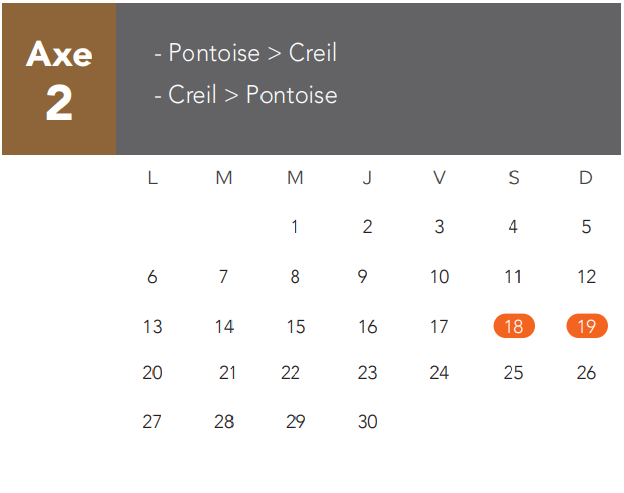Click on date 5

coord(586,227)
